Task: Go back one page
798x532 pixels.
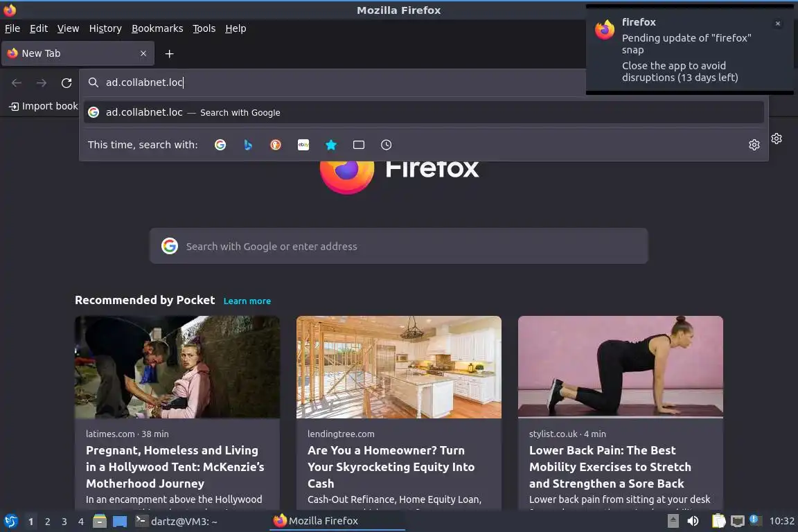Action: [17, 83]
